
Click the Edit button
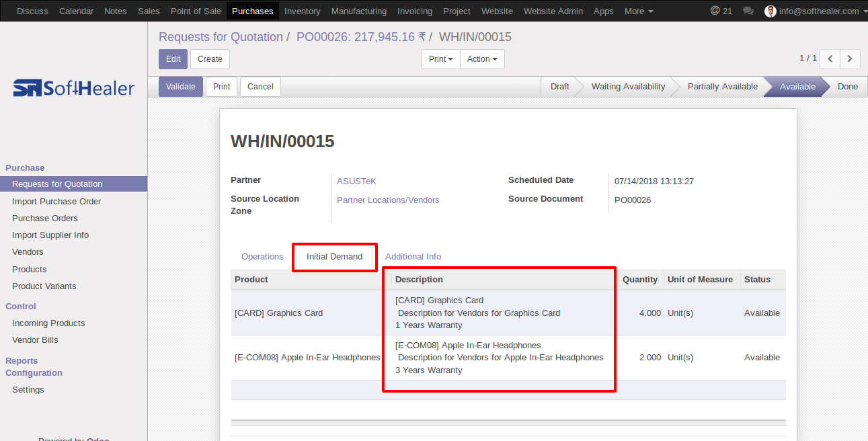tap(173, 59)
